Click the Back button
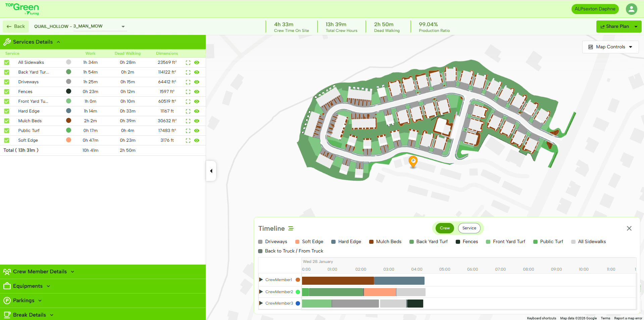The width and height of the screenshot is (644, 320). click(16, 27)
